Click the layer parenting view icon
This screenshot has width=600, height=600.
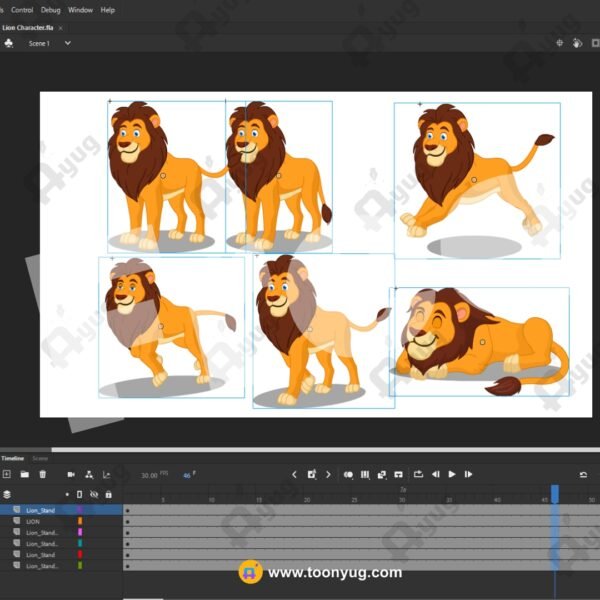(89, 474)
